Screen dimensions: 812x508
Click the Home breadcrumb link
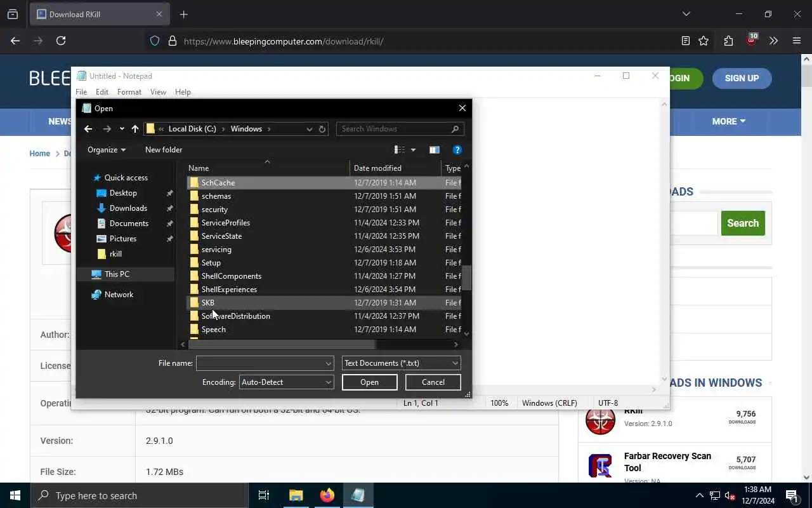pos(39,154)
